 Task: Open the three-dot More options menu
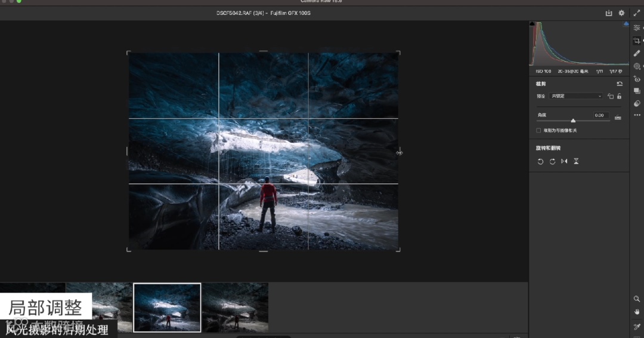click(x=637, y=115)
